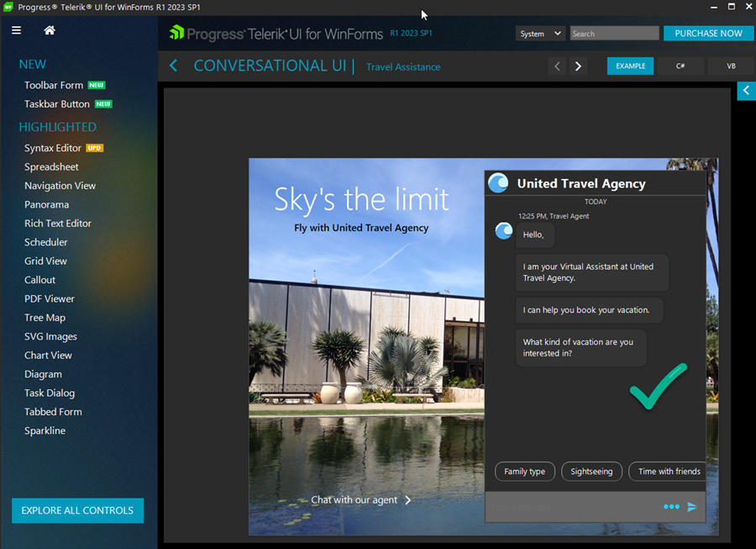Click the NEW section header in the sidebar
This screenshot has width=756, height=549.
tap(32, 64)
